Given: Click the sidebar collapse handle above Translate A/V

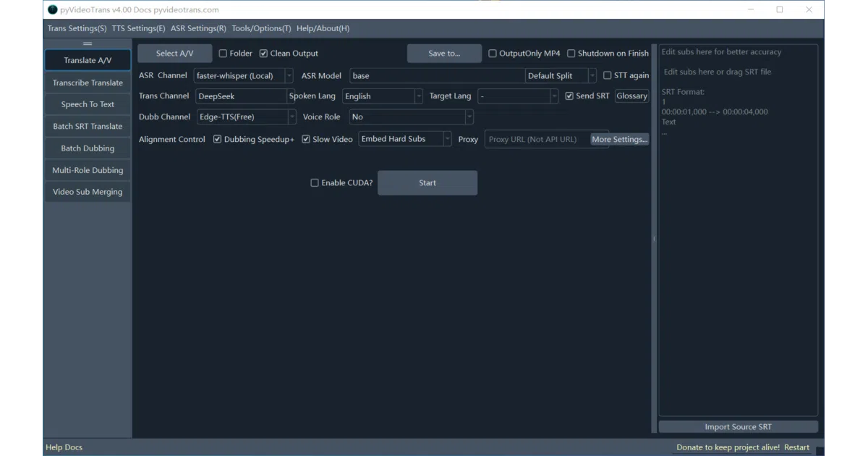Looking at the screenshot, I should (x=88, y=44).
